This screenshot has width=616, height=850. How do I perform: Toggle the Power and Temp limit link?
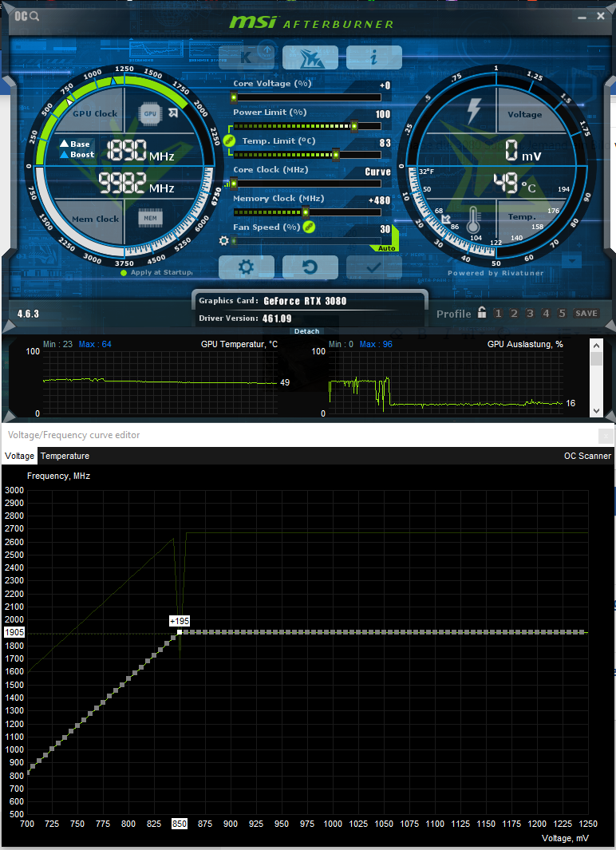point(228,140)
